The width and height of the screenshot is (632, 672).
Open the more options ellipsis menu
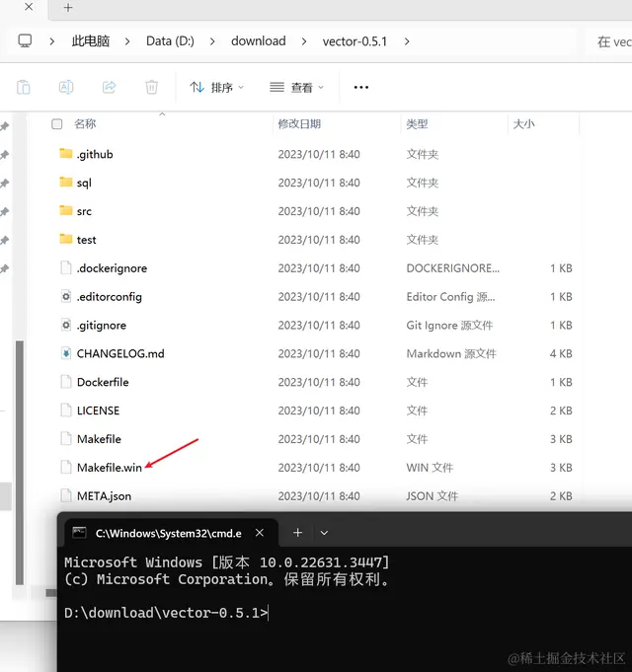[361, 88]
